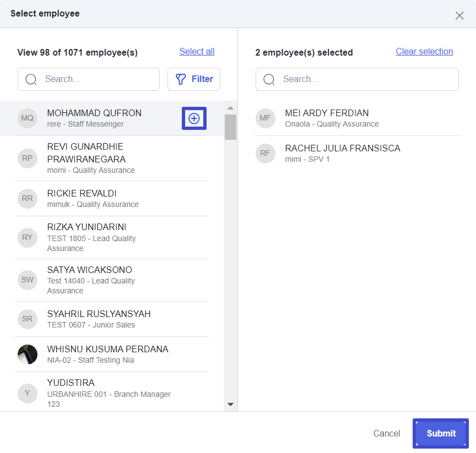Submit the selected employees

click(x=441, y=433)
